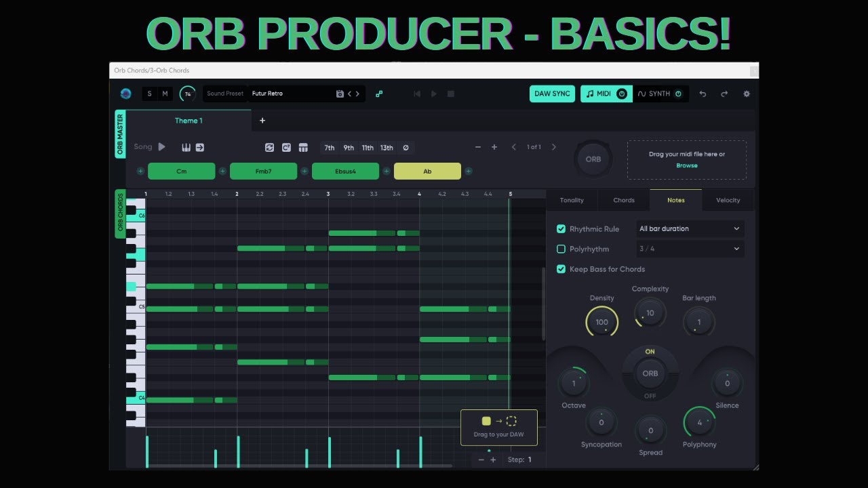Go to previous page arrow beside 1 of 1

click(514, 147)
